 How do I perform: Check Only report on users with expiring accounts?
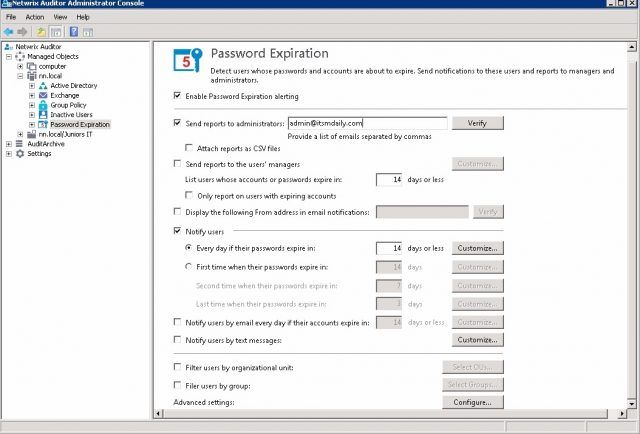point(189,195)
